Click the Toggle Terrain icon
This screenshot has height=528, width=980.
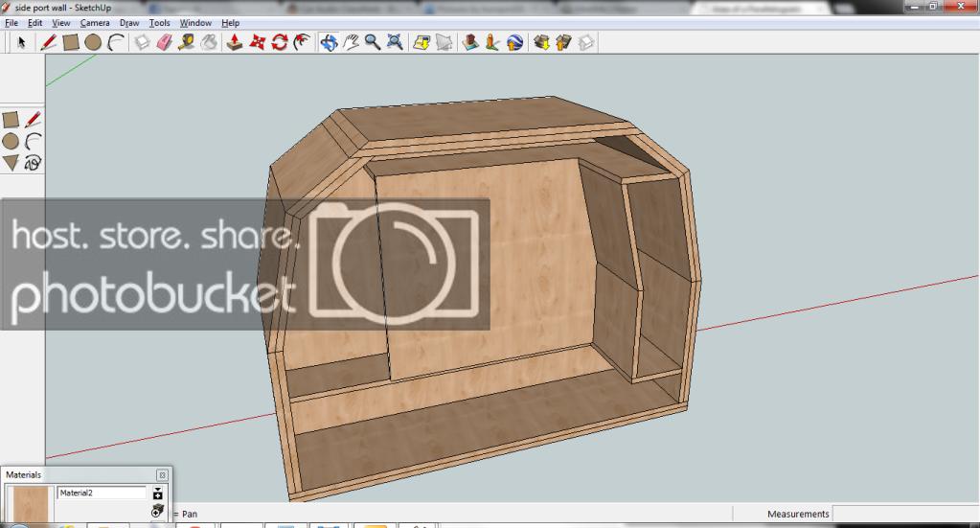tap(444, 42)
